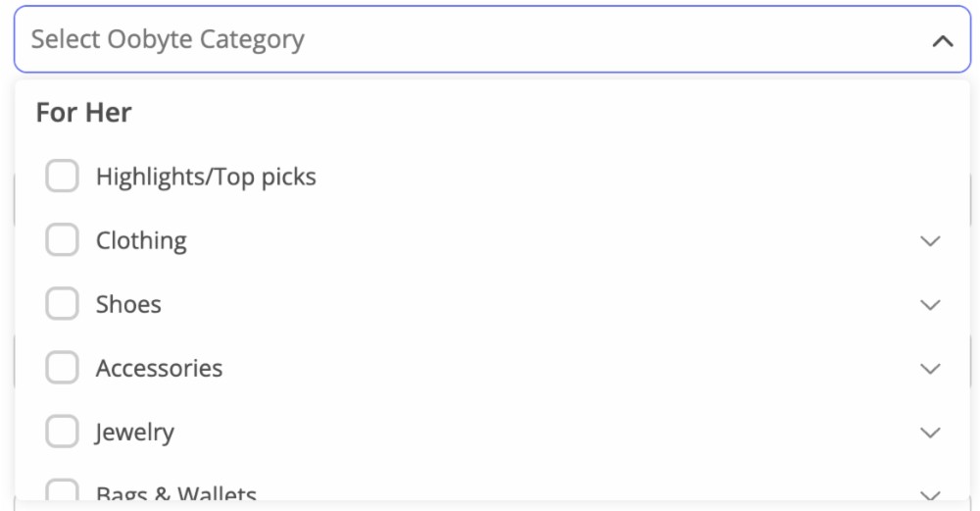Image resolution: width=980 pixels, height=511 pixels.
Task: Click the Highlights/Top picks label
Action: pos(206,177)
